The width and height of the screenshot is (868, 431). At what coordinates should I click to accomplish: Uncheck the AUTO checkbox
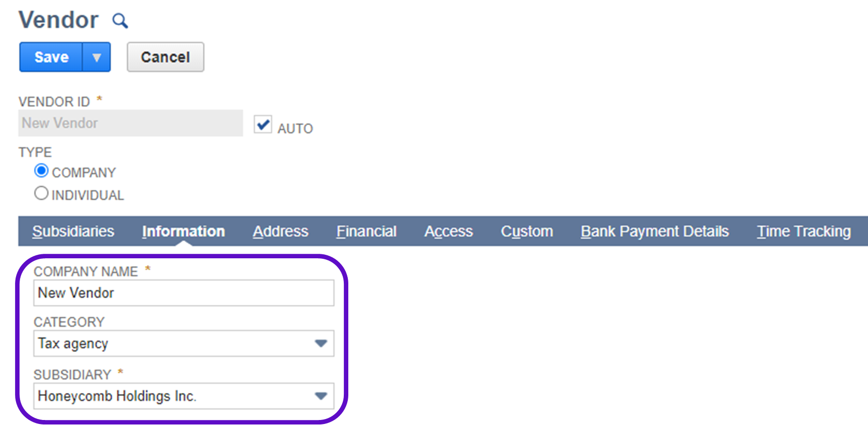tap(263, 124)
